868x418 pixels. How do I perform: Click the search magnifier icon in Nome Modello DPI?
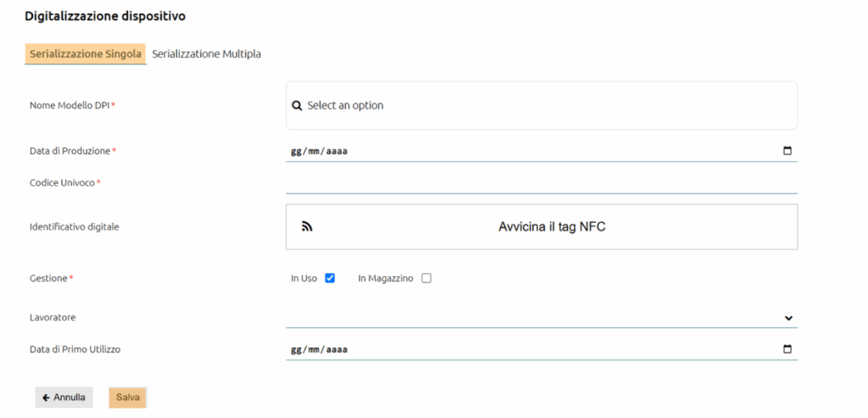pyautogui.click(x=297, y=105)
